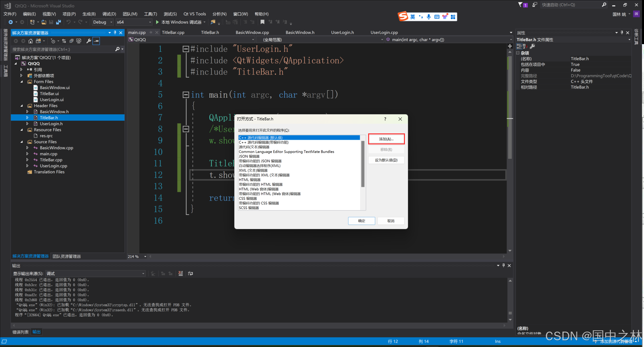Screen dimensions: 644x347
Task: Click 设为默认值(D) button in dialog
Action: point(386,160)
